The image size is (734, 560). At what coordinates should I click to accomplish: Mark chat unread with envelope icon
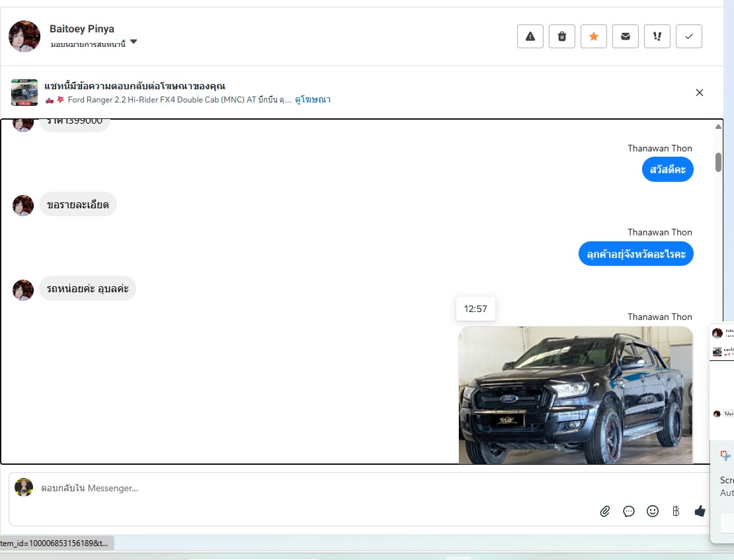click(626, 36)
